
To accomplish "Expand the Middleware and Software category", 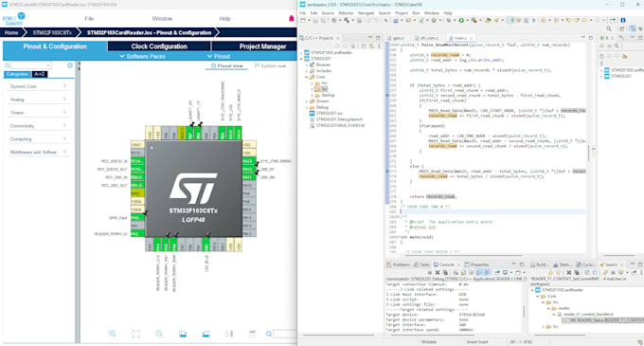I will tap(38, 152).
